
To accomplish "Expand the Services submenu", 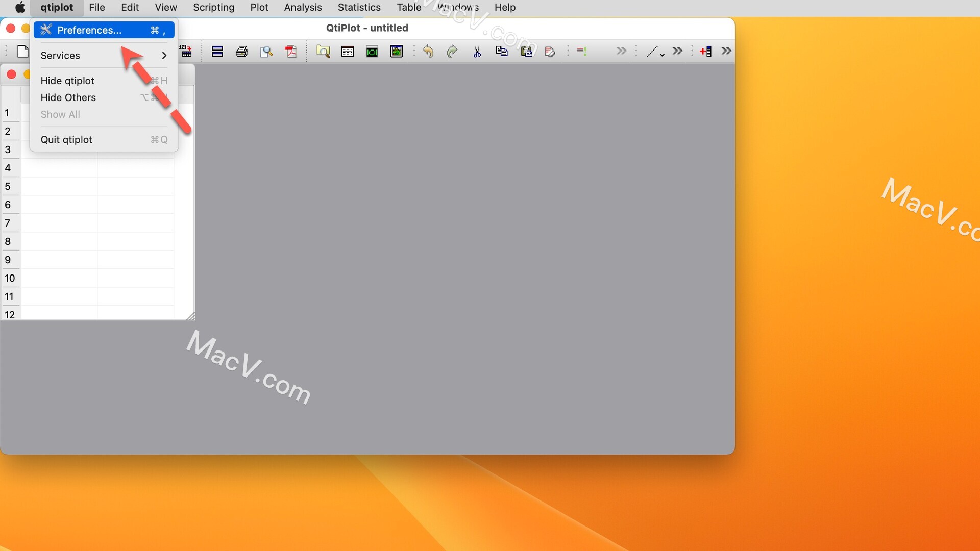I will 104,55.
